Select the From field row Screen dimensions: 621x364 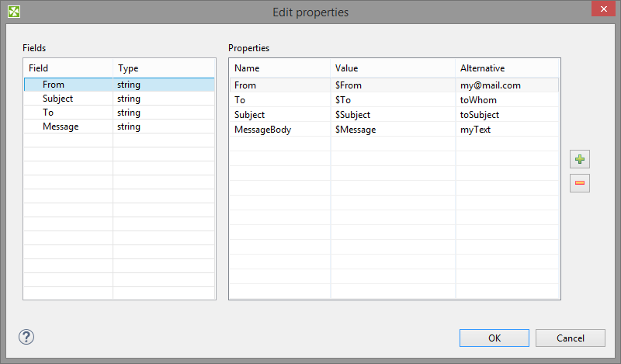click(x=54, y=85)
